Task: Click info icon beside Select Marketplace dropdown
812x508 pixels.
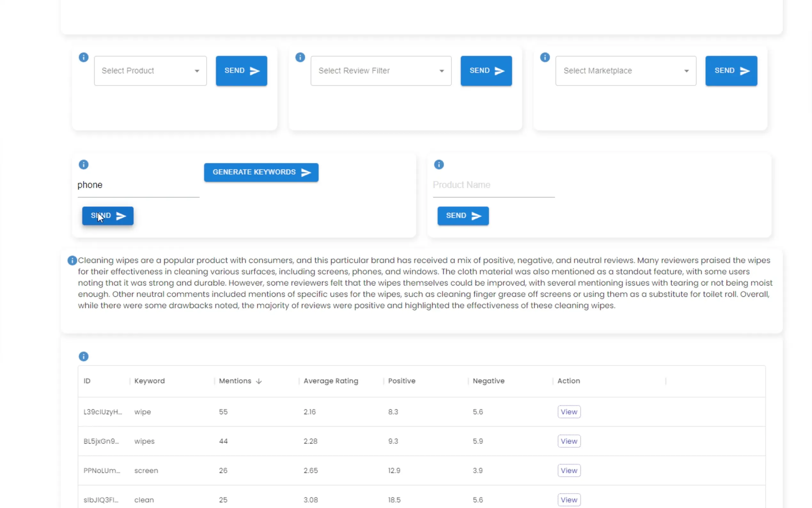Action: click(x=545, y=58)
